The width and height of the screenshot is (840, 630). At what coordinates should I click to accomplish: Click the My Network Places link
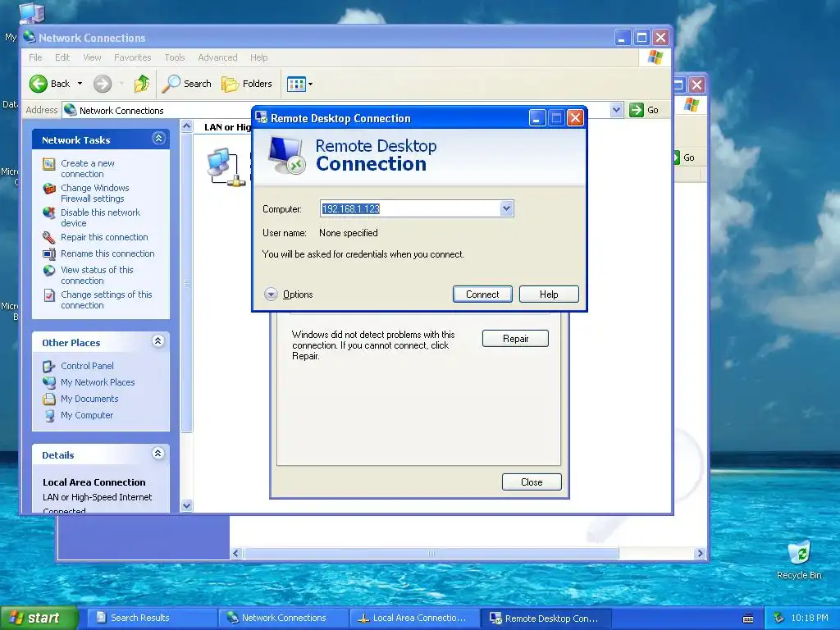tap(98, 382)
